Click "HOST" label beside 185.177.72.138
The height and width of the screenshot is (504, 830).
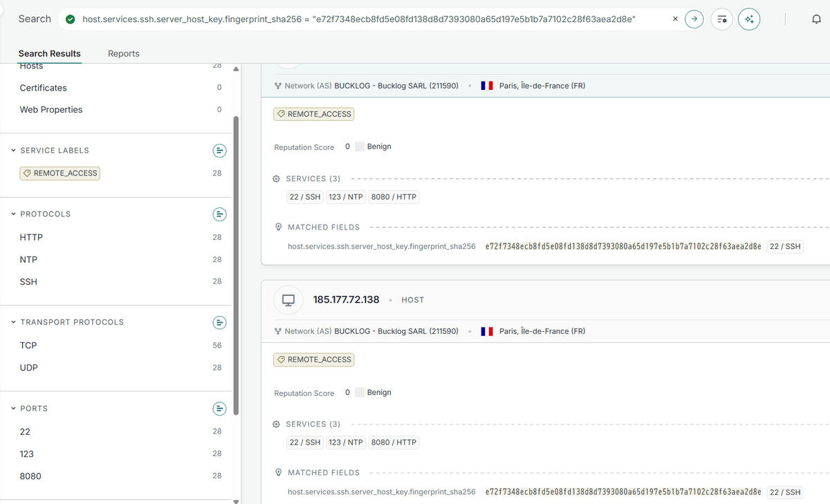tap(413, 300)
